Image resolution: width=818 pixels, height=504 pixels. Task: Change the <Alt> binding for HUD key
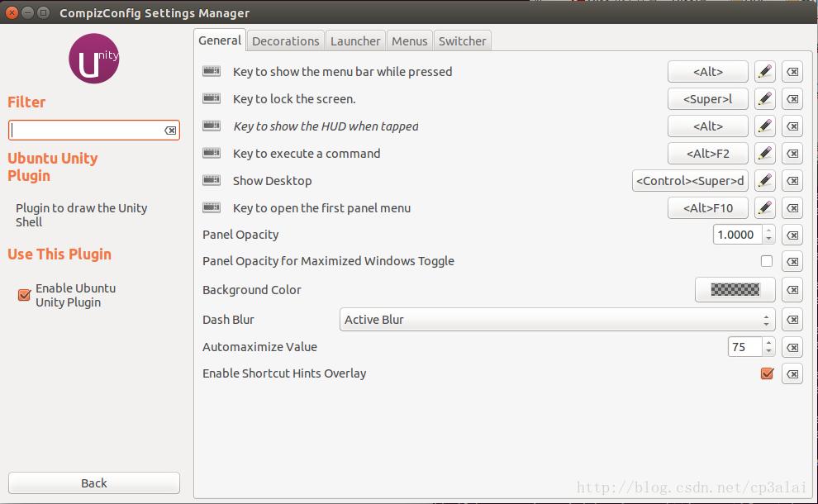(708, 126)
